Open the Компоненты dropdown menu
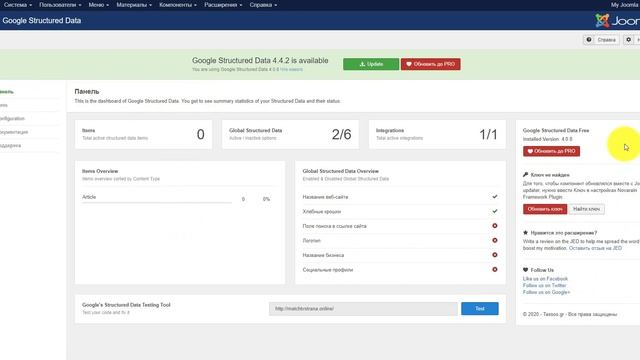 click(178, 5)
